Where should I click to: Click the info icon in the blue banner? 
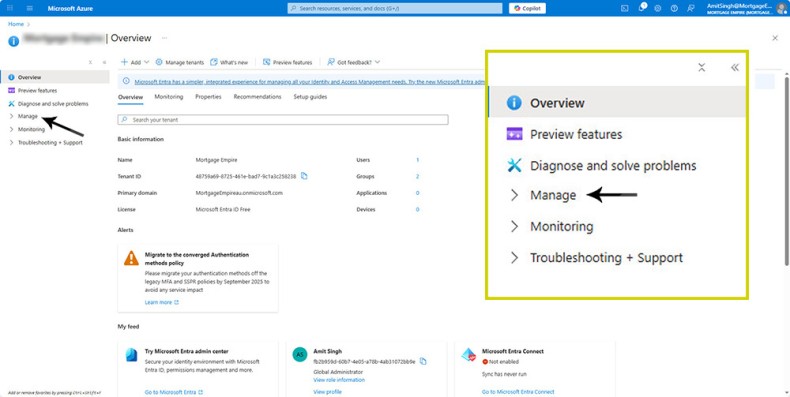[126, 81]
